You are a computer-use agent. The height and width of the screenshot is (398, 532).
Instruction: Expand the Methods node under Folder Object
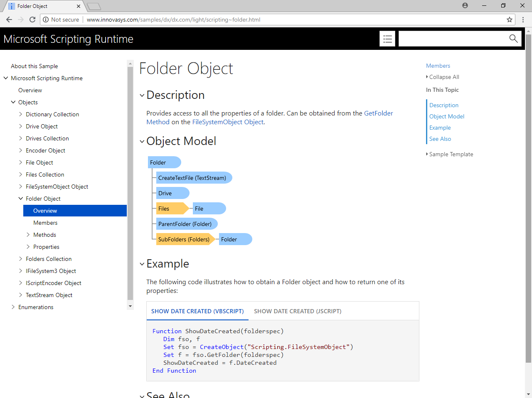(x=28, y=235)
